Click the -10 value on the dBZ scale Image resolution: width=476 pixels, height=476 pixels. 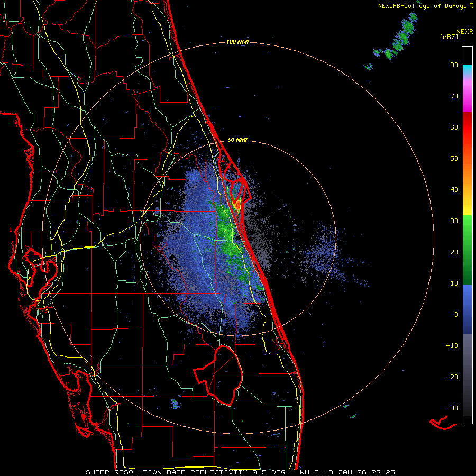point(452,345)
